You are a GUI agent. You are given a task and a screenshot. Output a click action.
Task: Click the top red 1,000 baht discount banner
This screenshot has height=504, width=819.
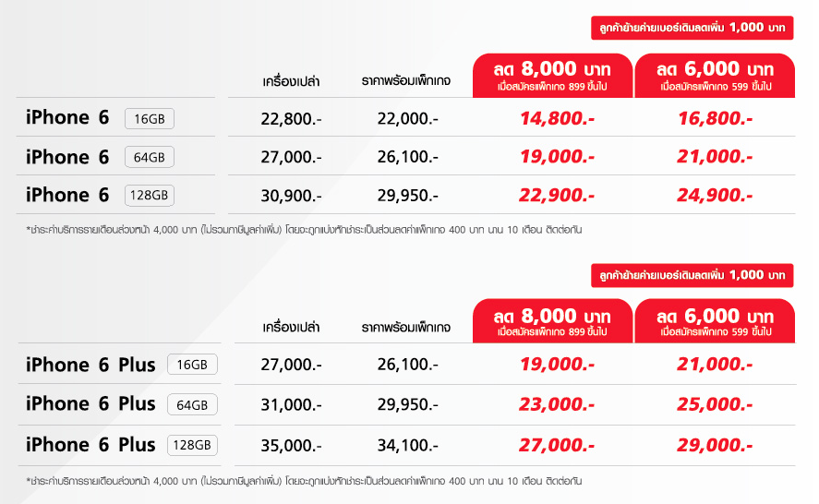coord(693,28)
